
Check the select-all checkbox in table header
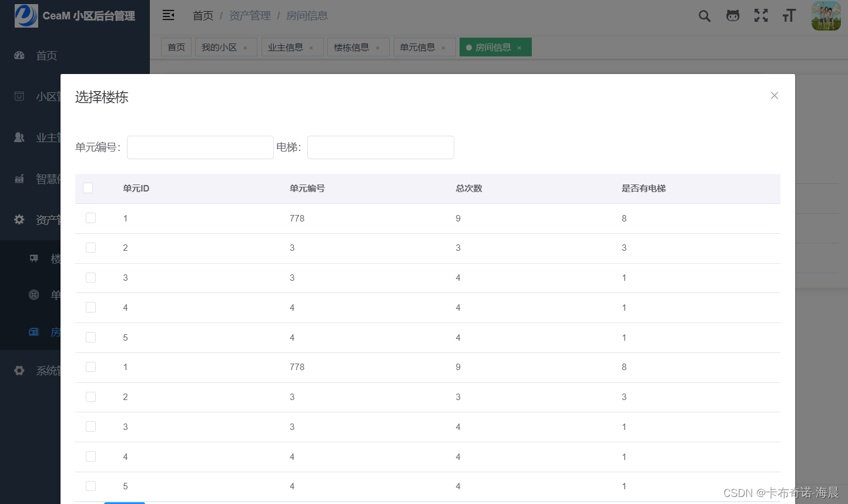(x=88, y=187)
